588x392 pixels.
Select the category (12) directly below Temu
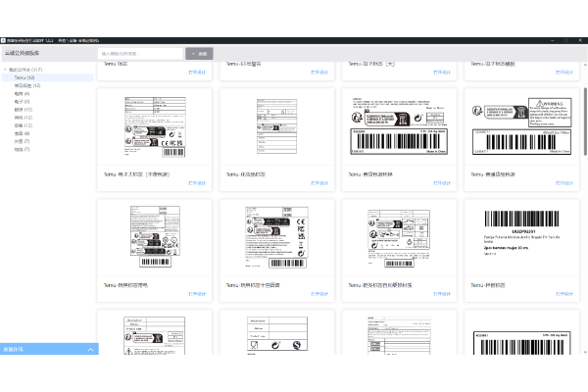[x=27, y=86]
